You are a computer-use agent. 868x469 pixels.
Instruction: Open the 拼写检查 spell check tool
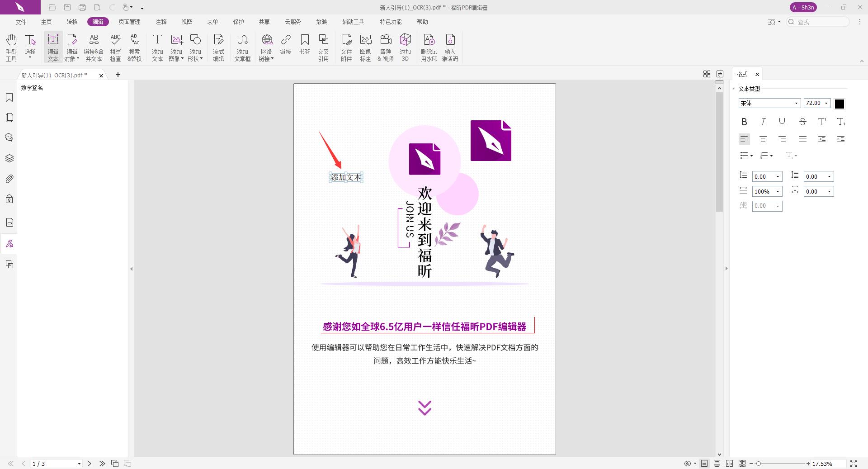click(116, 47)
